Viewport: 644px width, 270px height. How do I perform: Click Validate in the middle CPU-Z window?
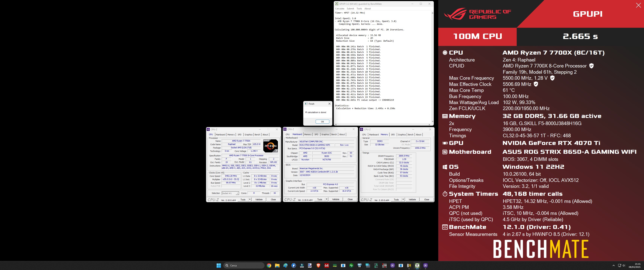pyautogui.click(x=335, y=199)
